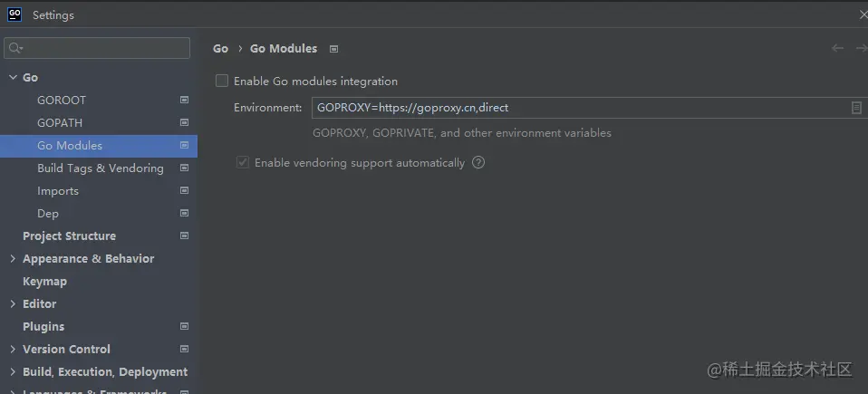
Task: Go back with the left arrow
Action: click(x=837, y=48)
